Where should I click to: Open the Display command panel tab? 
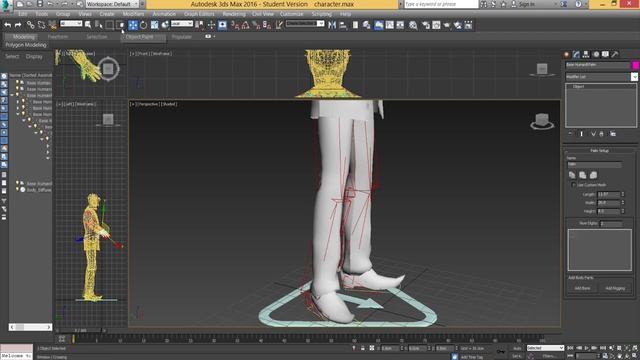point(605,54)
